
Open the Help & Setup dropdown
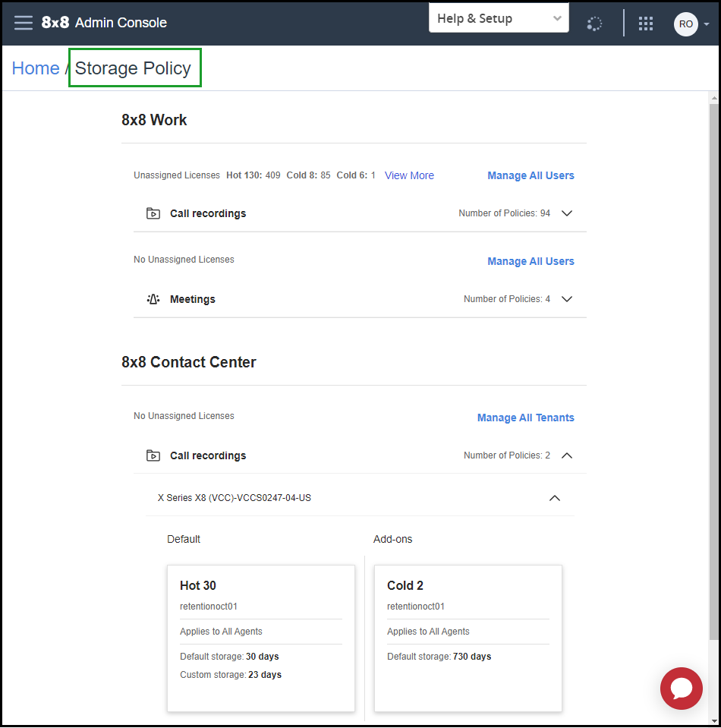pos(499,18)
